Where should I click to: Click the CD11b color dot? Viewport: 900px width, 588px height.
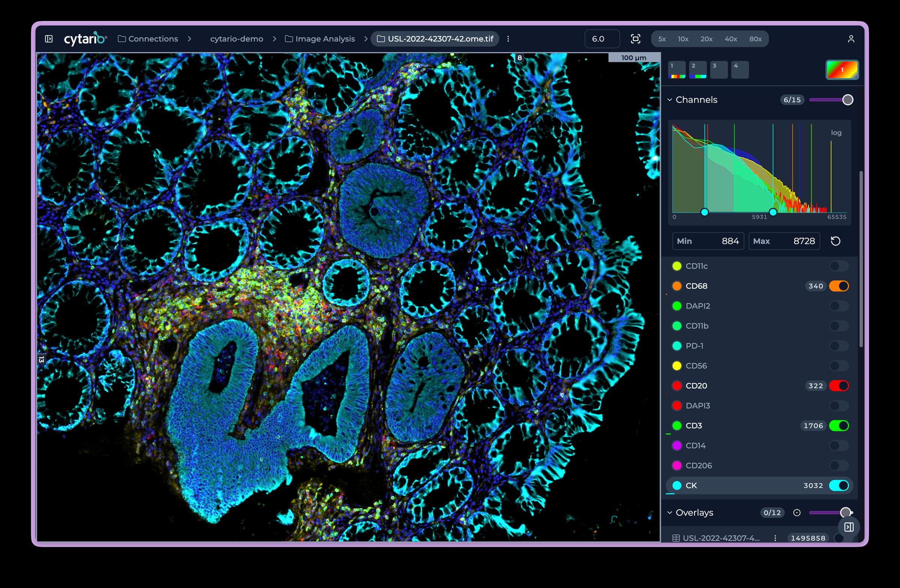coord(677,326)
